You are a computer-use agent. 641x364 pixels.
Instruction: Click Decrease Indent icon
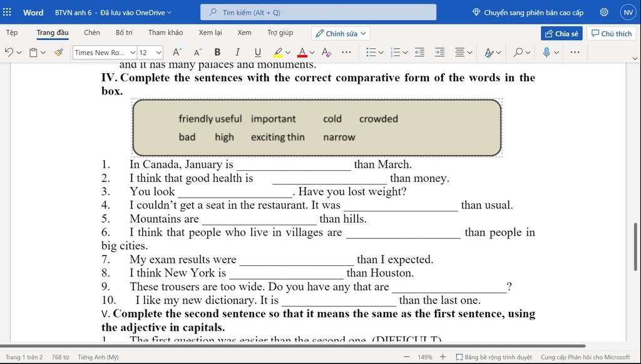pos(419,53)
